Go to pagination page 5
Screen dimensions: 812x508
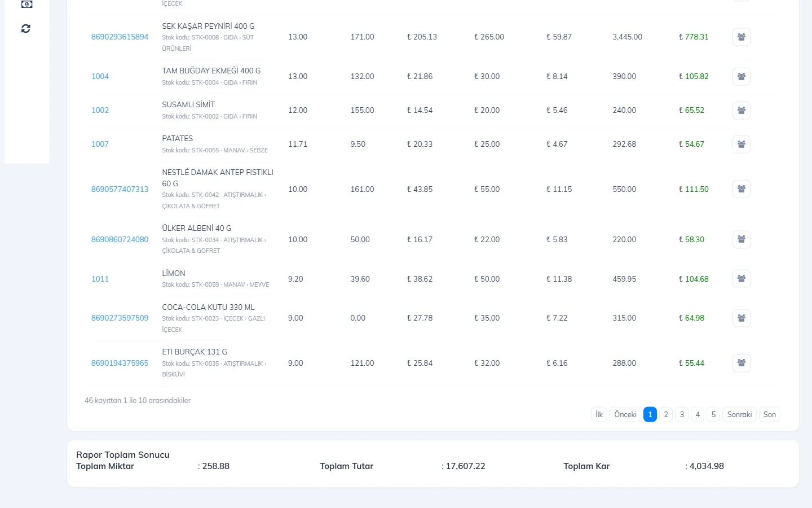point(713,414)
